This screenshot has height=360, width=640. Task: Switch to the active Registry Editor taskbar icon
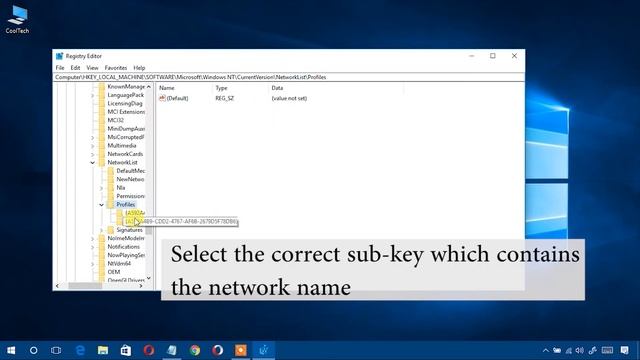264,350
